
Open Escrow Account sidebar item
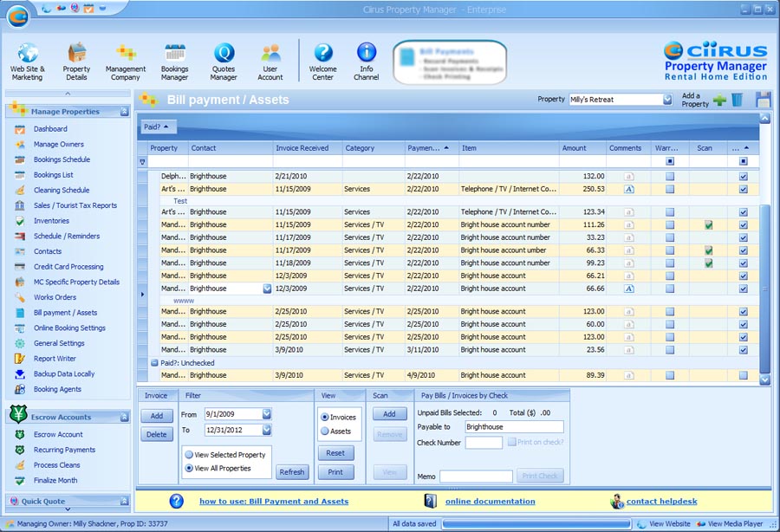[58, 435]
